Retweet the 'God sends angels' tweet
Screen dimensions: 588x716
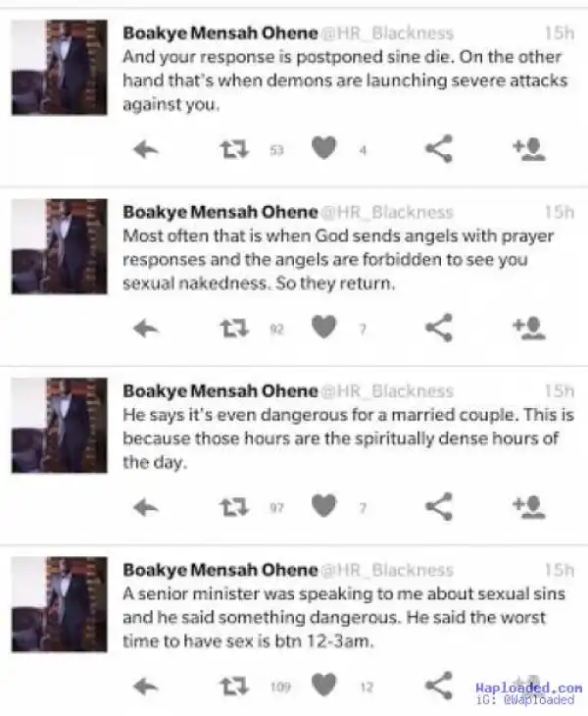(232, 329)
